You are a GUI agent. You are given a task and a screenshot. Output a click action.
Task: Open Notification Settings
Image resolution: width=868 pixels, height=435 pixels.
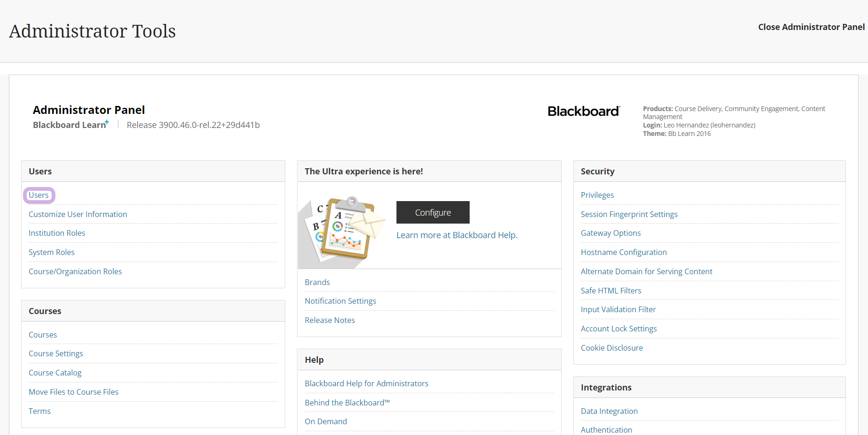(x=340, y=301)
